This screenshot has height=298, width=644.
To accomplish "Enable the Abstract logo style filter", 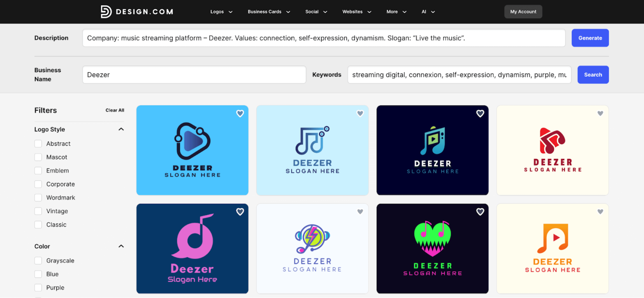I will (38, 143).
